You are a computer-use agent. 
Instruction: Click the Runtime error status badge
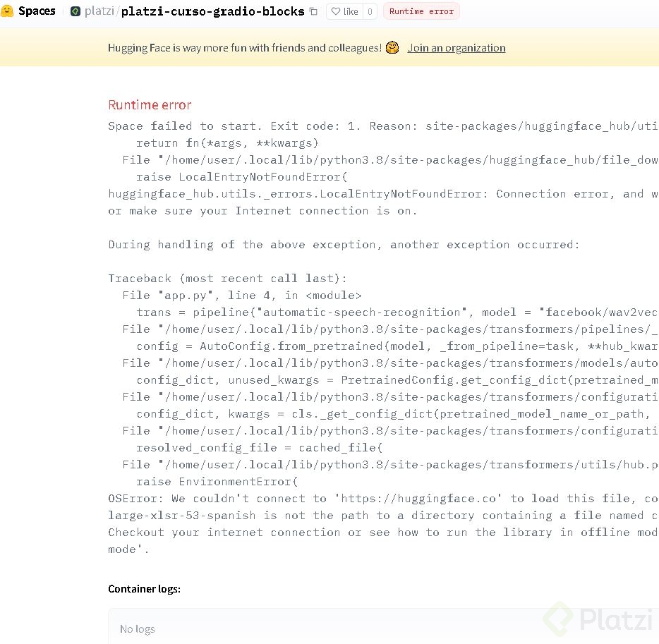pyautogui.click(x=421, y=11)
